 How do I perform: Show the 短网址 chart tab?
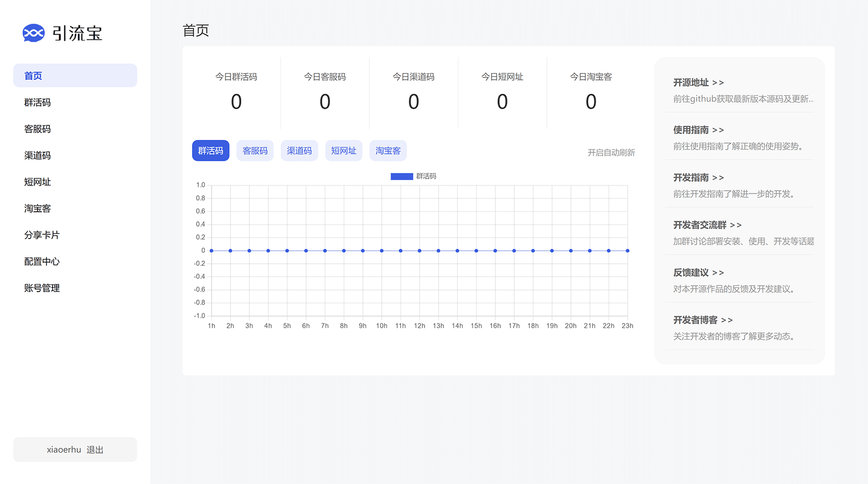click(x=344, y=151)
